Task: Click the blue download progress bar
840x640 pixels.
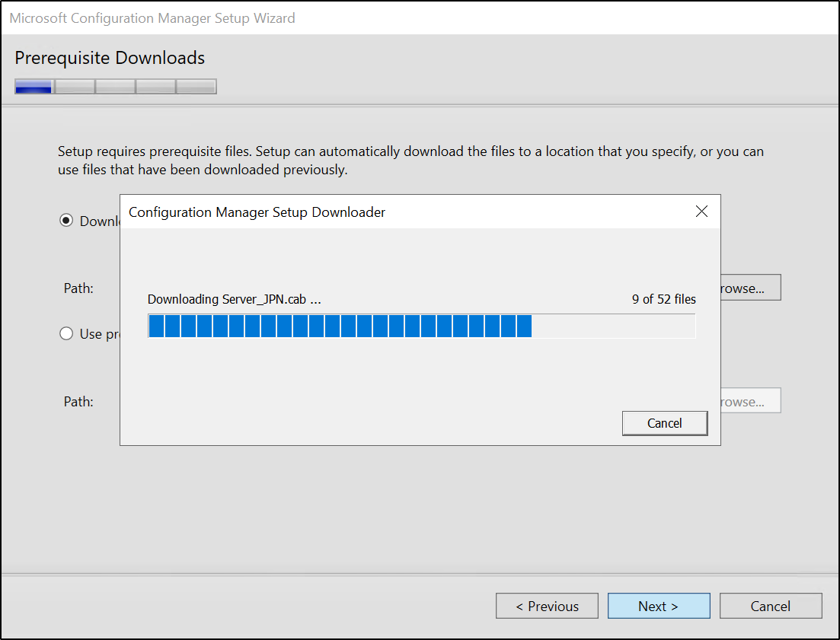Action: point(422,326)
